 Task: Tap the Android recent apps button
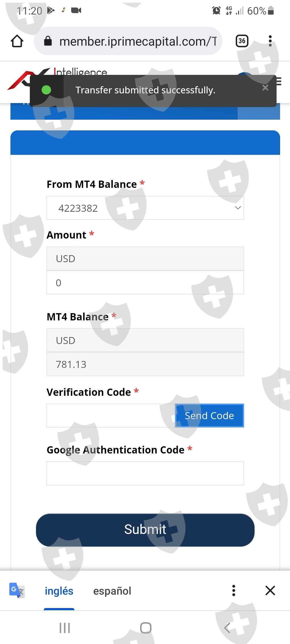[65, 628]
